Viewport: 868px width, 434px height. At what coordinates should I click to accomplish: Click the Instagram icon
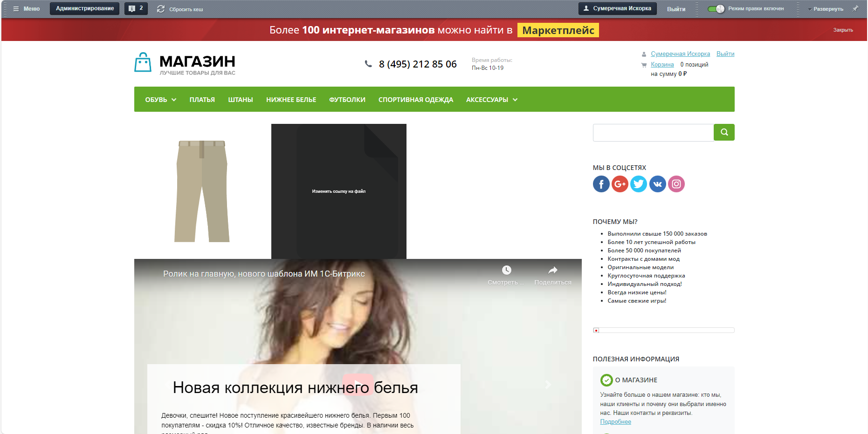tap(676, 184)
